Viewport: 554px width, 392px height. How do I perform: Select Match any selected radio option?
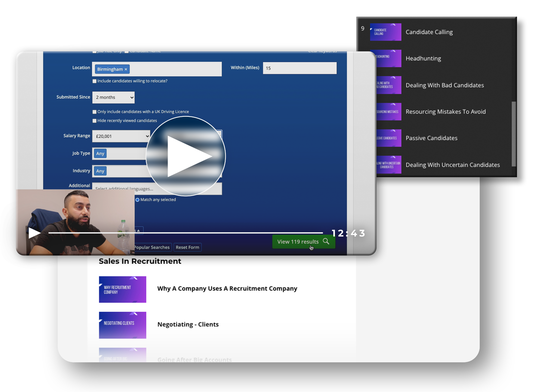pos(137,200)
